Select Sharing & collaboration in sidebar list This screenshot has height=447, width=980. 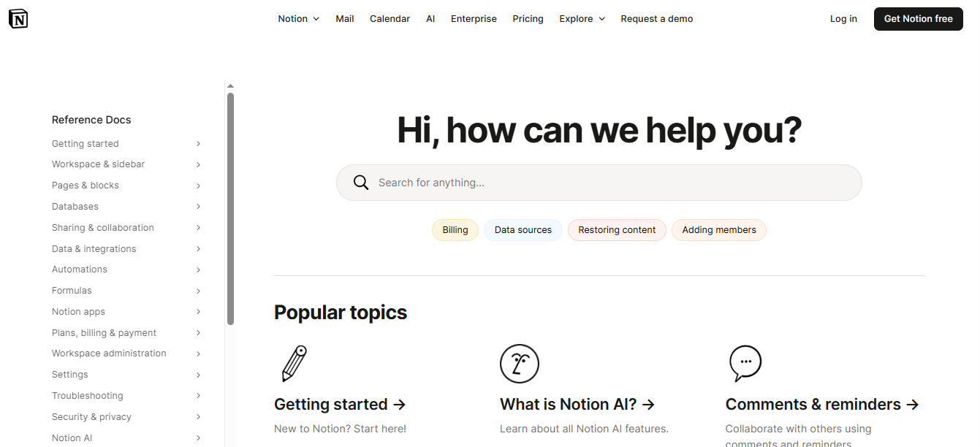click(103, 228)
